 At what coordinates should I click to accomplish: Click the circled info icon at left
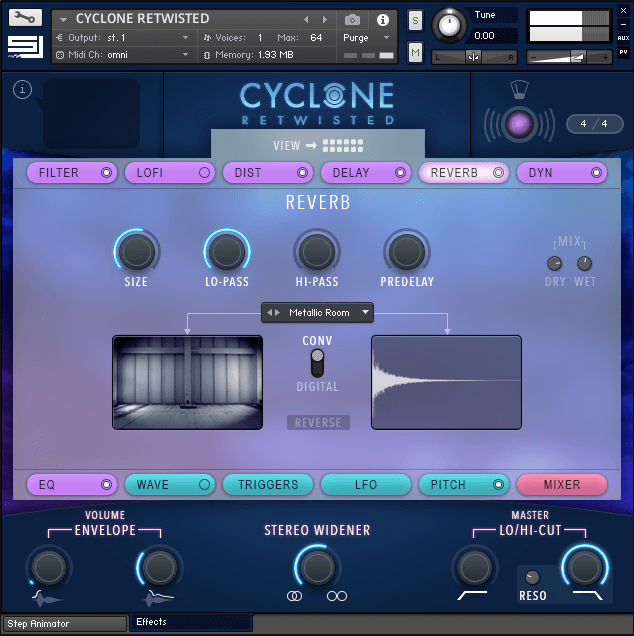pos(23,90)
